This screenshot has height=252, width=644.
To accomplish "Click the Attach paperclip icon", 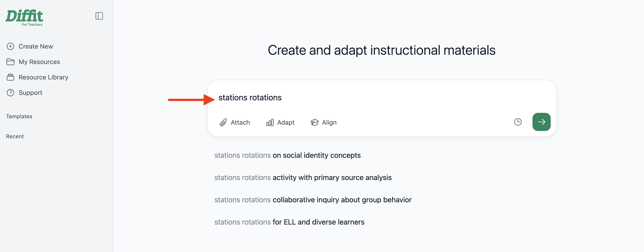I will pos(223,123).
